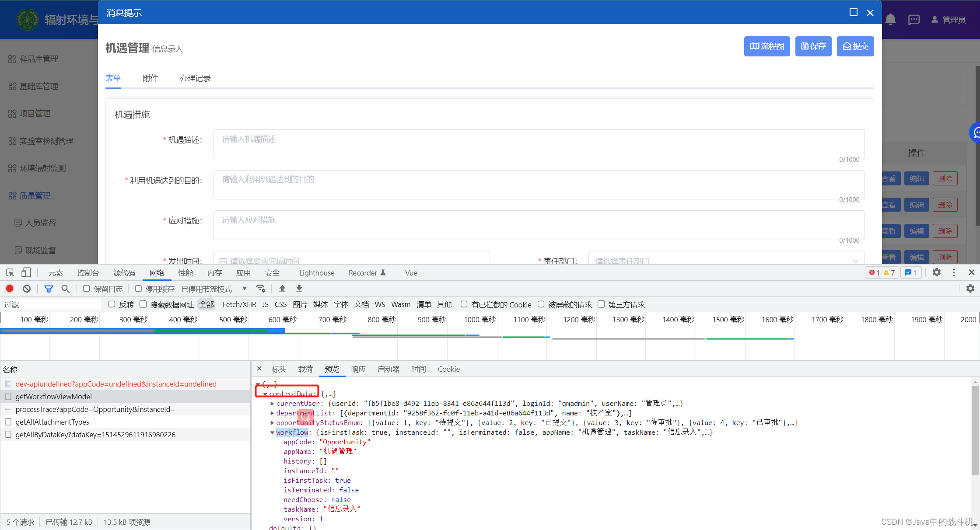Image resolution: width=980 pixels, height=530 pixels.
Task: Expand the currentUser object node
Action: pyautogui.click(x=272, y=404)
